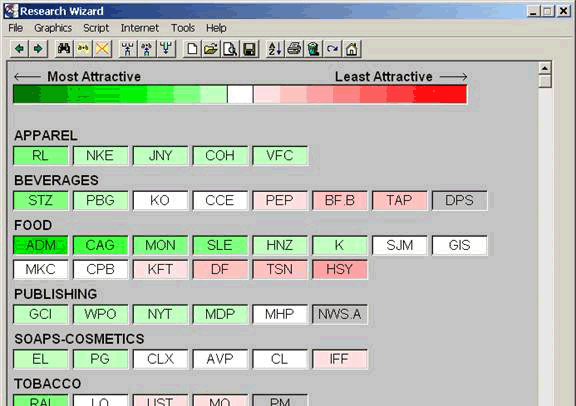The height and width of the screenshot is (406, 576).
Task: Open the Script menu
Action: pyautogui.click(x=96, y=28)
